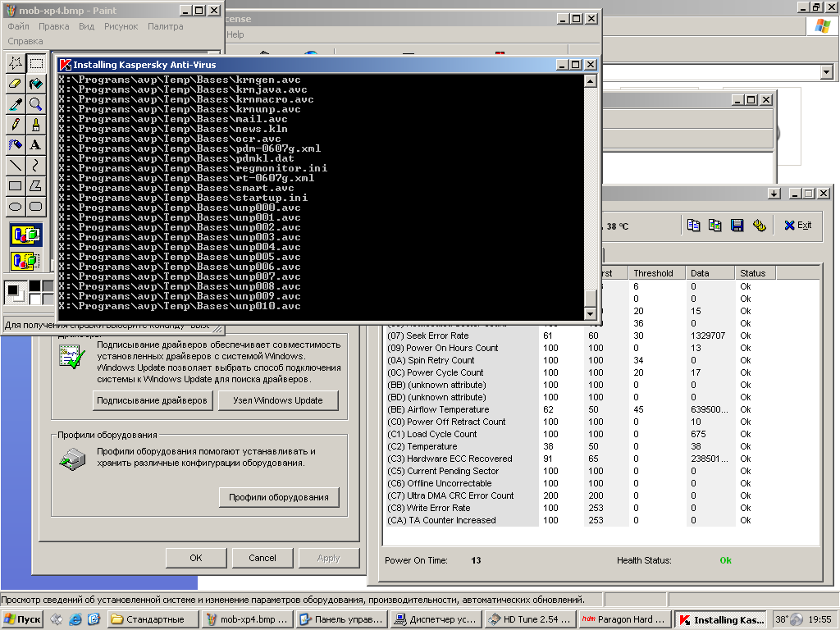This screenshot has width=840, height=630.
Task: Open the Справка menu in Paint
Action: coord(25,41)
